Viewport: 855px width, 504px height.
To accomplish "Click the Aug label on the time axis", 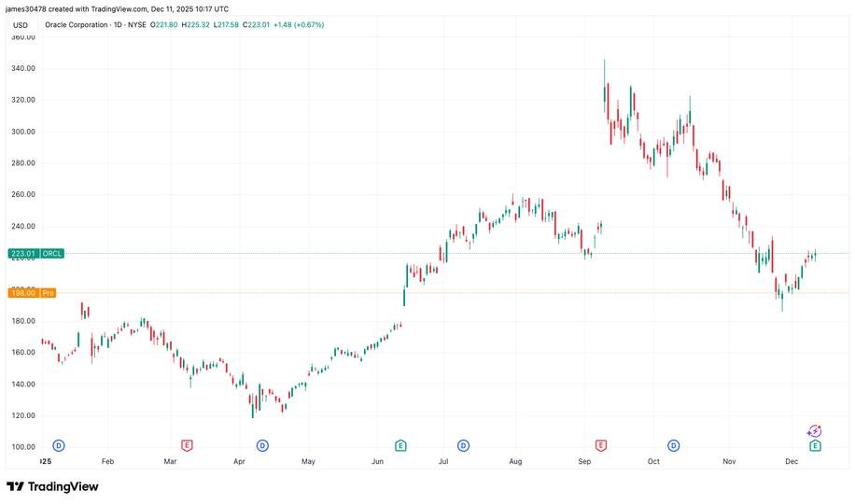I will 515,461.
